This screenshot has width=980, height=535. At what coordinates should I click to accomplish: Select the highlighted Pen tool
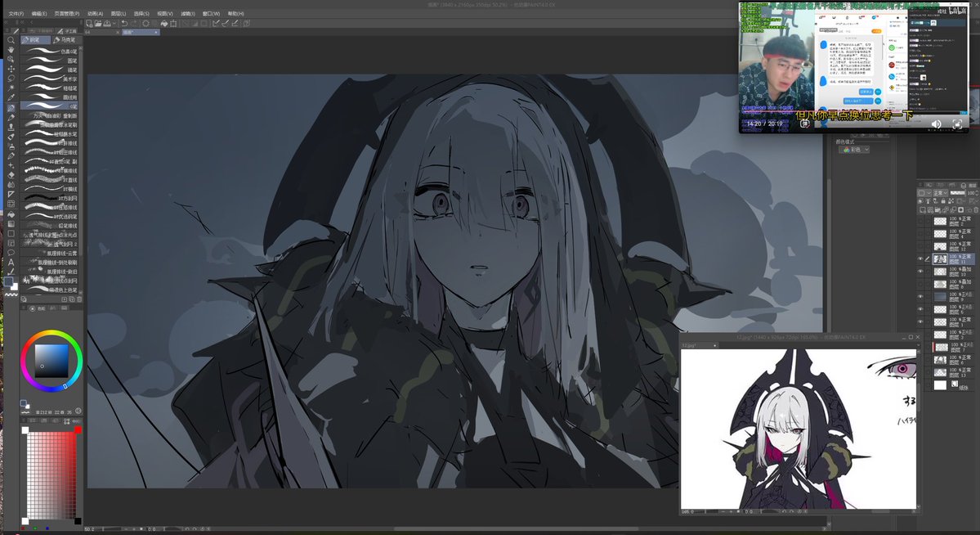pos(11,108)
